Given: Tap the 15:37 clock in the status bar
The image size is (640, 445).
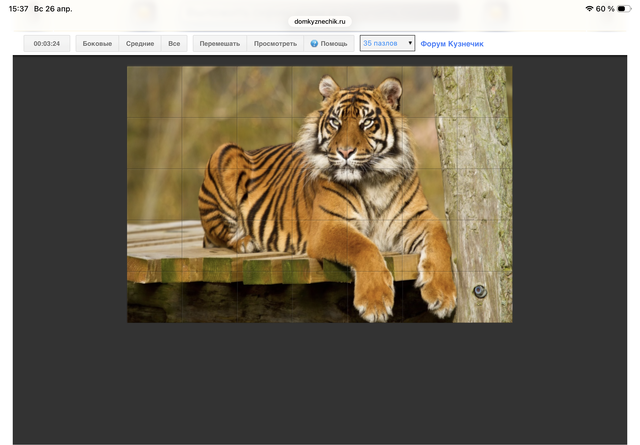Looking at the screenshot, I should point(18,9).
